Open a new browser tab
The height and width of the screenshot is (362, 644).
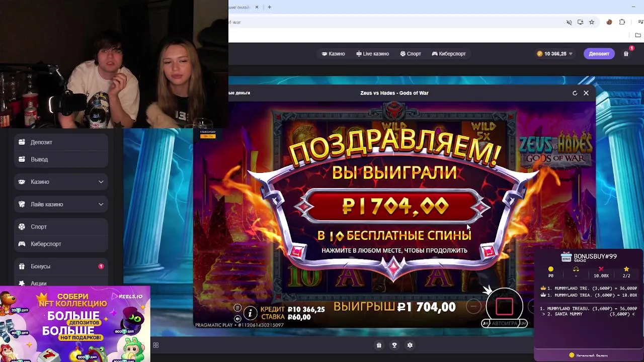tap(269, 7)
